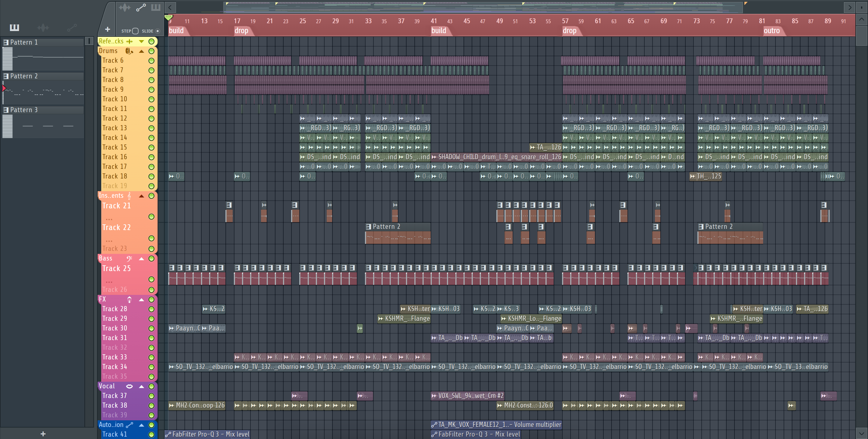
Task: Show audio clips via picker waveform icon
Action: 43,27
